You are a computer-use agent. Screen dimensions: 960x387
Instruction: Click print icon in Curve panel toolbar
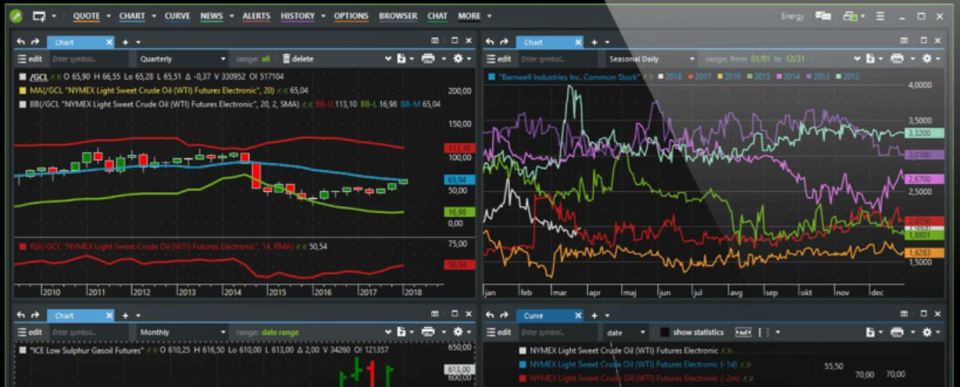[897, 332]
